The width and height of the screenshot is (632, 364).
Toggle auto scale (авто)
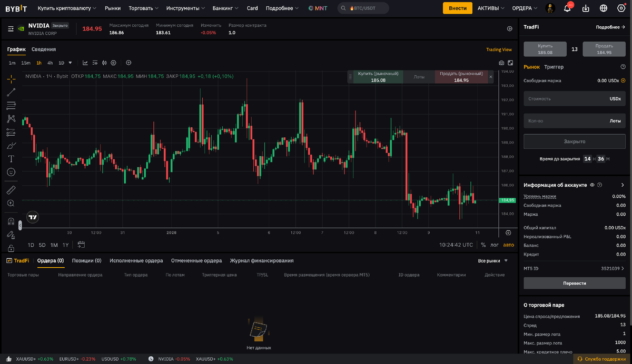[508, 245]
